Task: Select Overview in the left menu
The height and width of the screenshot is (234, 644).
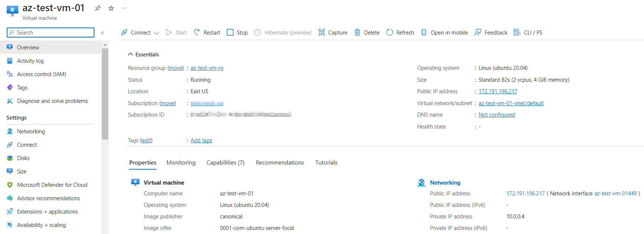Action: (x=51, y=48)
